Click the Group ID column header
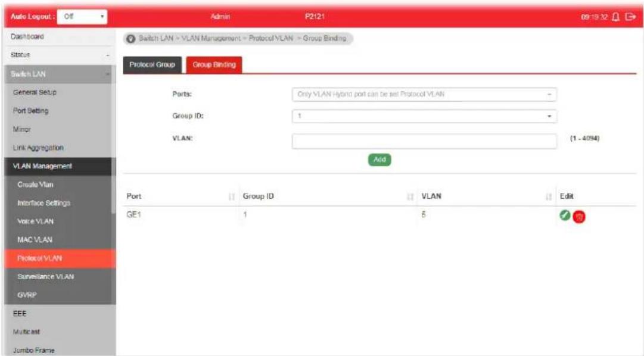 click(258, 196)
